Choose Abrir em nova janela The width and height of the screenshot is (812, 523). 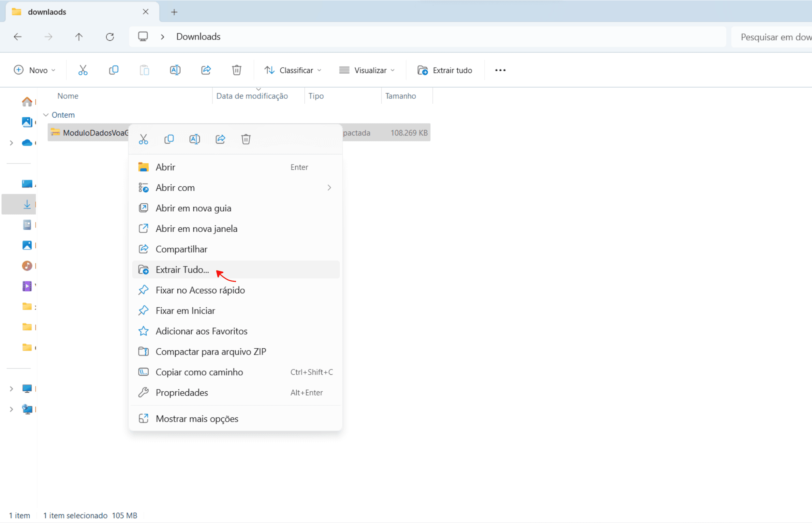click(x=236, y=228)
